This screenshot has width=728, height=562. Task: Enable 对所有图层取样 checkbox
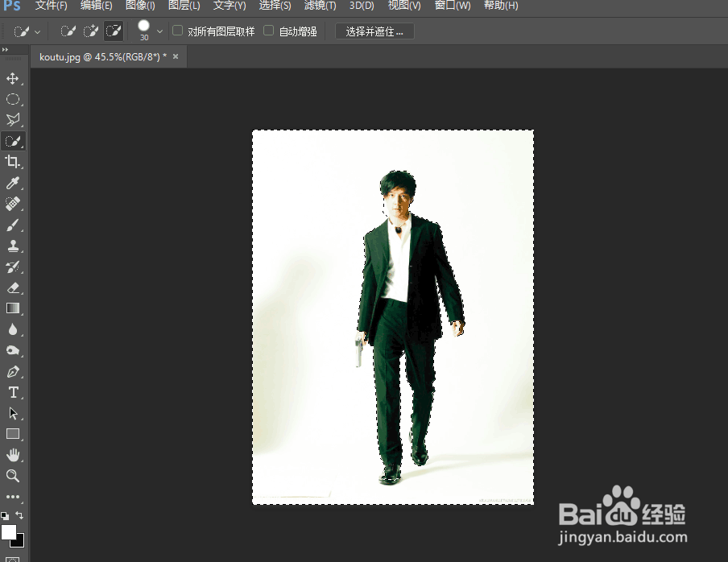pos(177,31)
